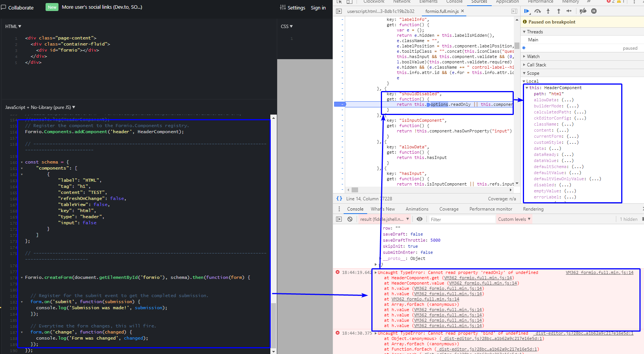
Task: Open the Rendering tab
Action: [533, 209]
